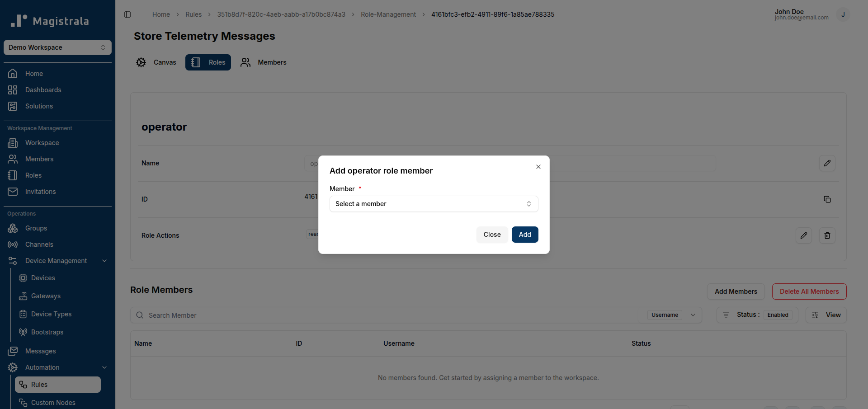Viewport: 868px width, 409px height.
Task: Click the Status Enabled filter
Action: tap(757, 315)
